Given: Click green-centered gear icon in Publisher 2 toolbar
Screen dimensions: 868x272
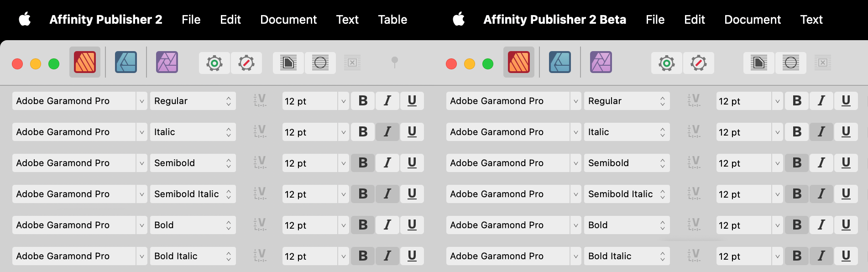Looking at the screenshot, I should (214, 63).
